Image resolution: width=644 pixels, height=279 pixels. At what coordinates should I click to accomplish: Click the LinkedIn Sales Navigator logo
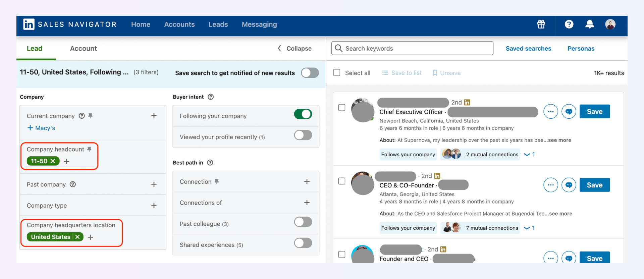coord(70,24)
